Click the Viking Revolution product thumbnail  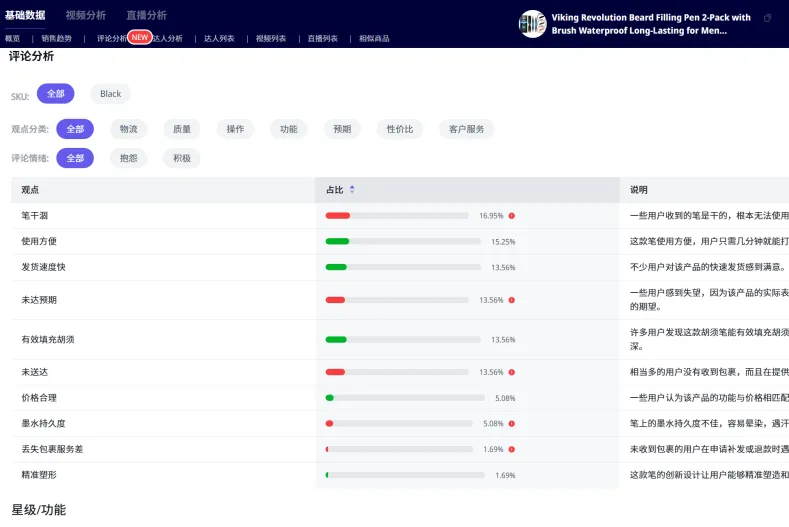click(x=532, y=24)
